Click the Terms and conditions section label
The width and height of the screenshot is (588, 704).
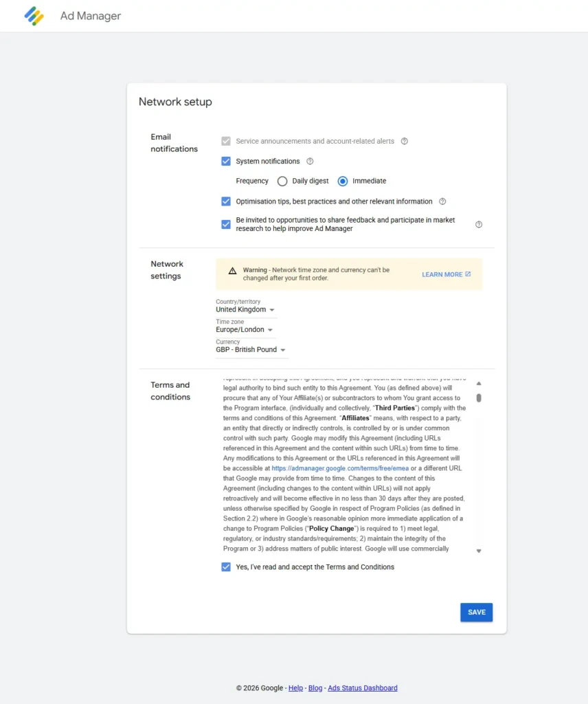pos(170,391)
